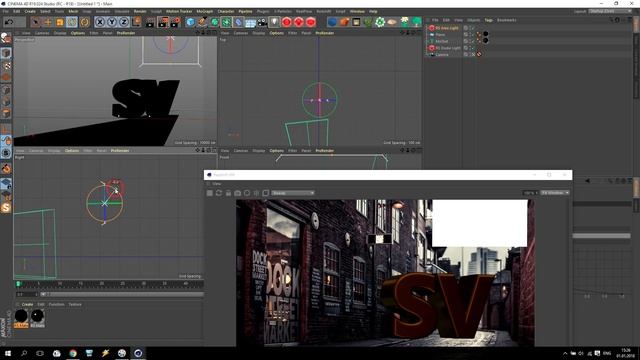This screenshot has height=360, width=640.
Task: Click the black material tag on the Plane
Action: pyautogui.click(x=485, y=34)
